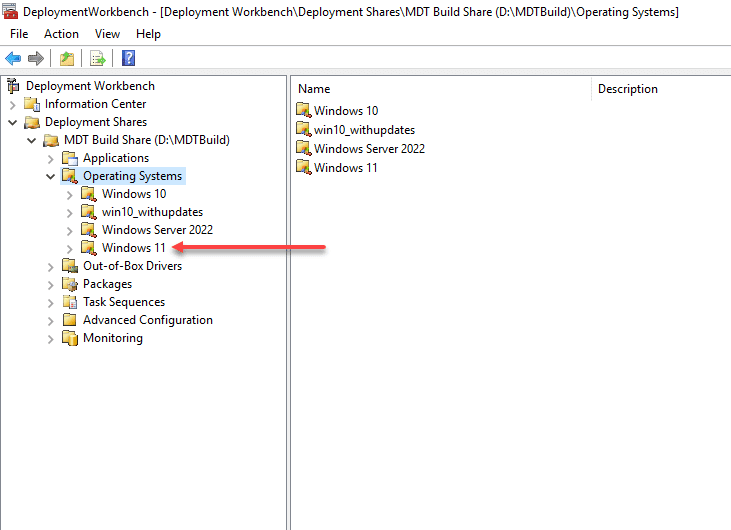Select Deployment Workbench root label
The width and height of the screenshot is (731, 530).
(90, 86)
